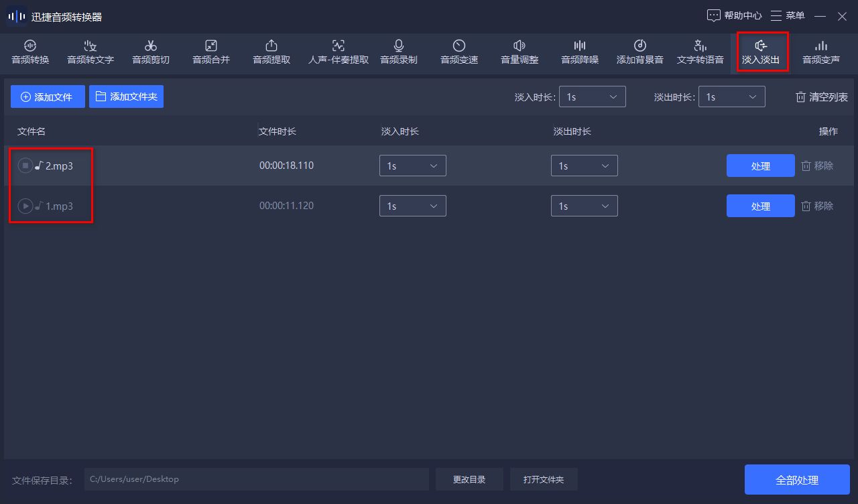Open the 菜单 hamburger menu
858x504 pixels.
point(788,15)
